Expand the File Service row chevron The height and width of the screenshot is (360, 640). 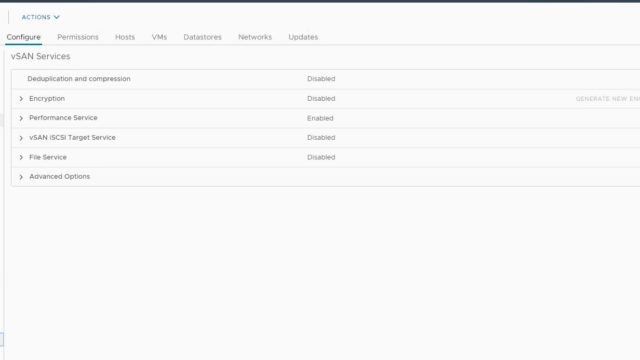point(21,158)
